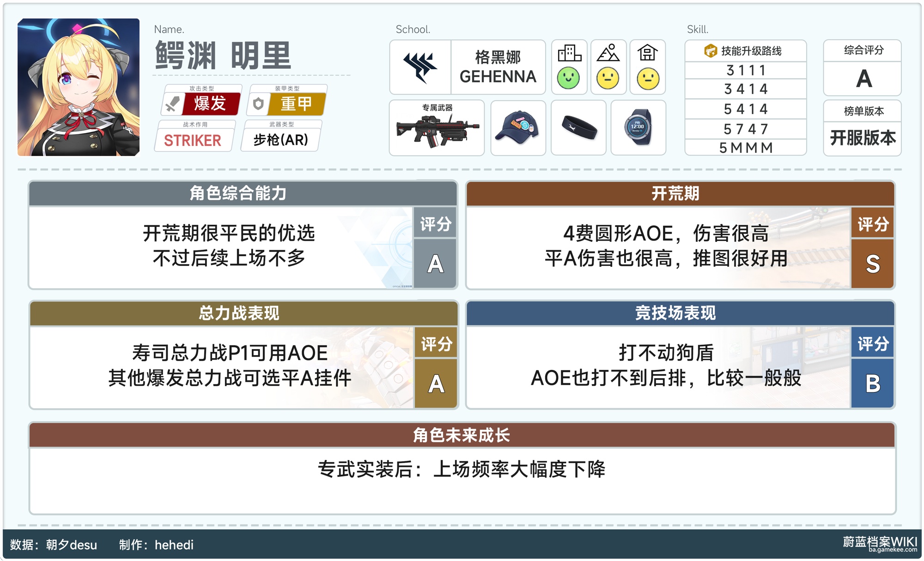The height and width of the screenshot is (561, 924).
Task: Click the S rating swatch in 开荒期
Action: [872, 264]
